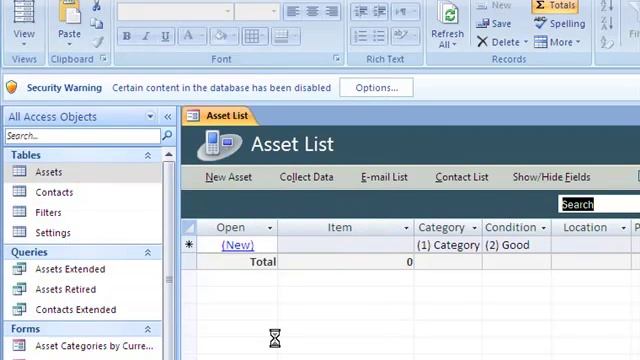640x360 pixels.
Task: Open the Font group dialog launcher
Action: [337, 59]
